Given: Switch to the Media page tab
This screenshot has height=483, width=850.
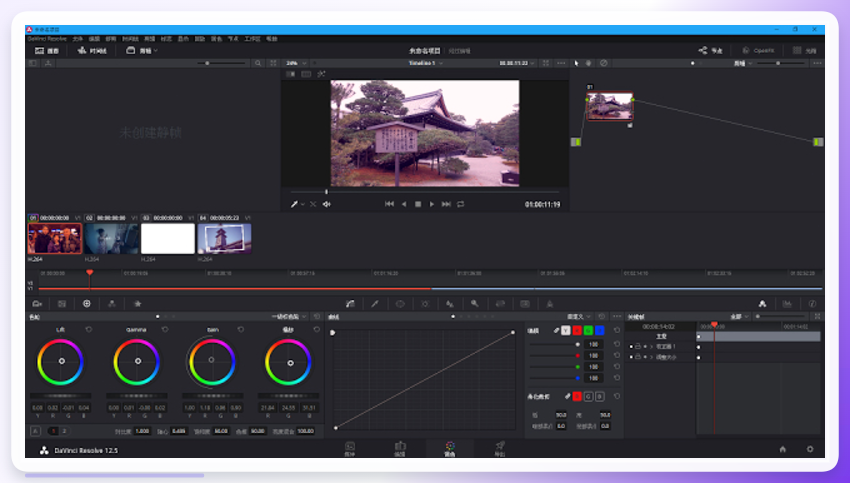Looking at the screenshot, I should tap(350, 449).
